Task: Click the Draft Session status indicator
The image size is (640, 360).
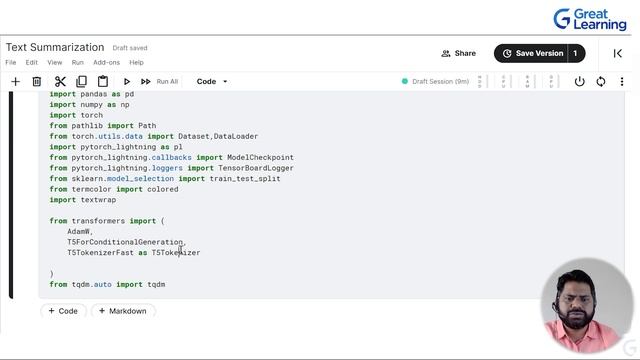Action: [x=436, y=82]
